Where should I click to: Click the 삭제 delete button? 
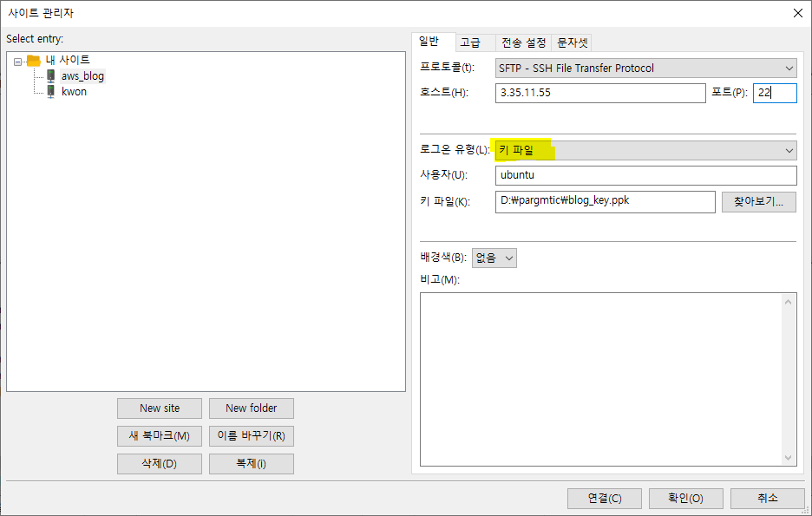tap(160, 464)
